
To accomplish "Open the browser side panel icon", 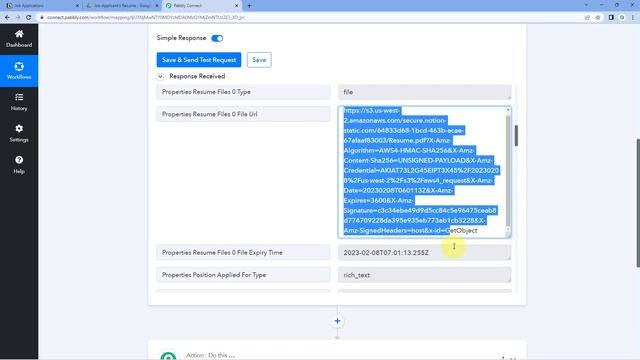I will coord(611,18).
